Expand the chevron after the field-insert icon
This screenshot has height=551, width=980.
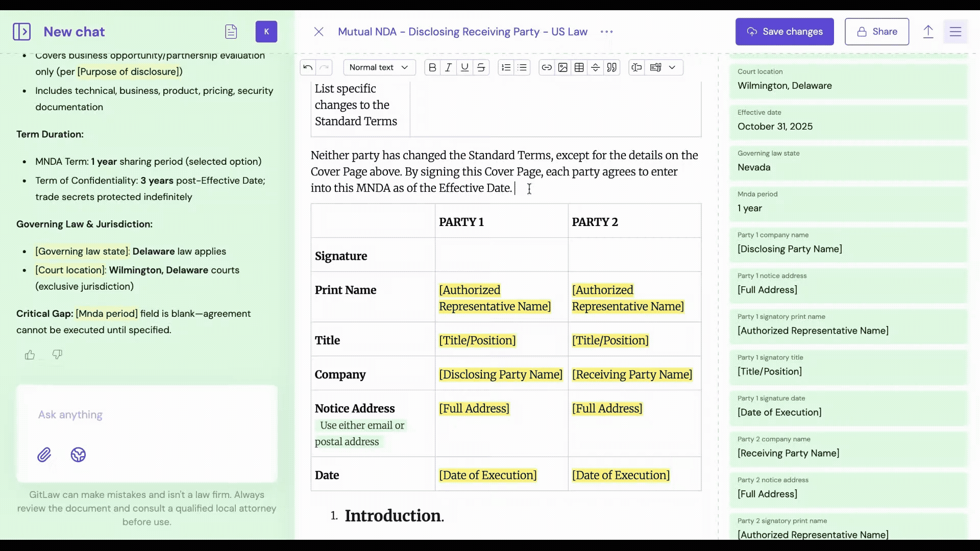(672, 67)
